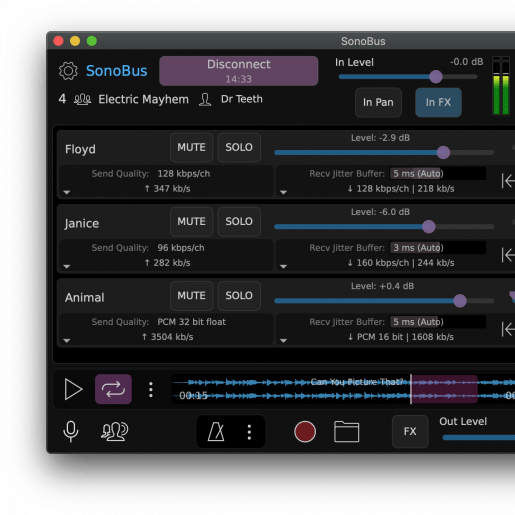Click Janice's '96 kbps/ch' send quality value

click(181, 248)
